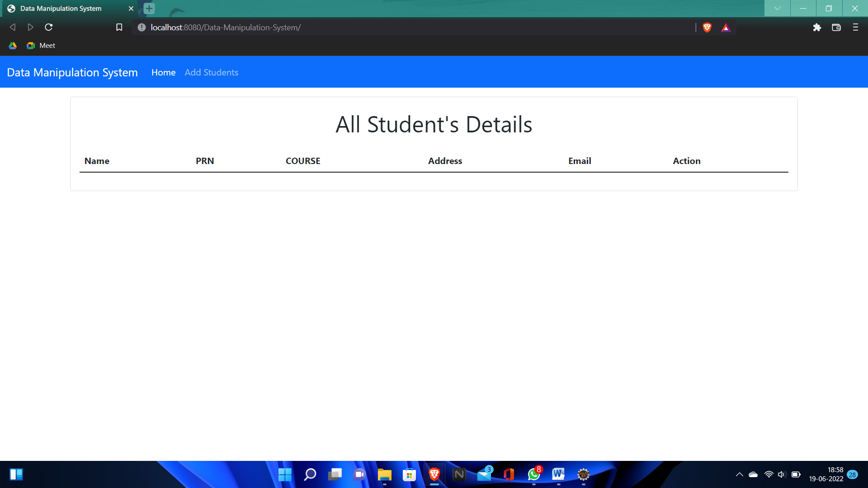
Task: Open the Brave Rewards triangle icon
Action: tap(726, 28)
